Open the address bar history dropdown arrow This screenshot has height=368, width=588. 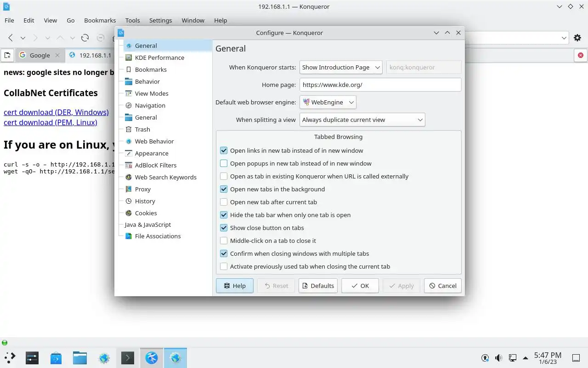pos(564,38)
